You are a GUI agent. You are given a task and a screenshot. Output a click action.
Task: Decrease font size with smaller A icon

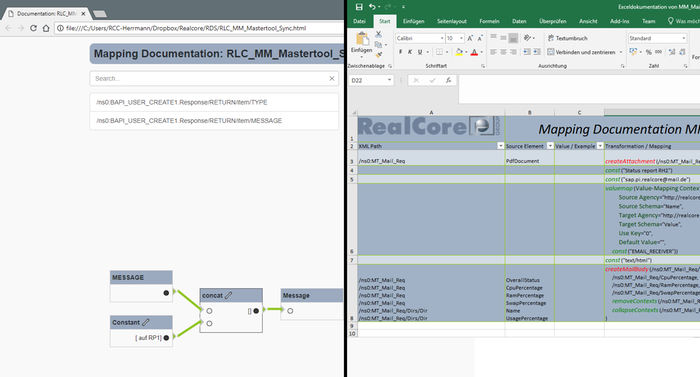click(x=480, y=38)
